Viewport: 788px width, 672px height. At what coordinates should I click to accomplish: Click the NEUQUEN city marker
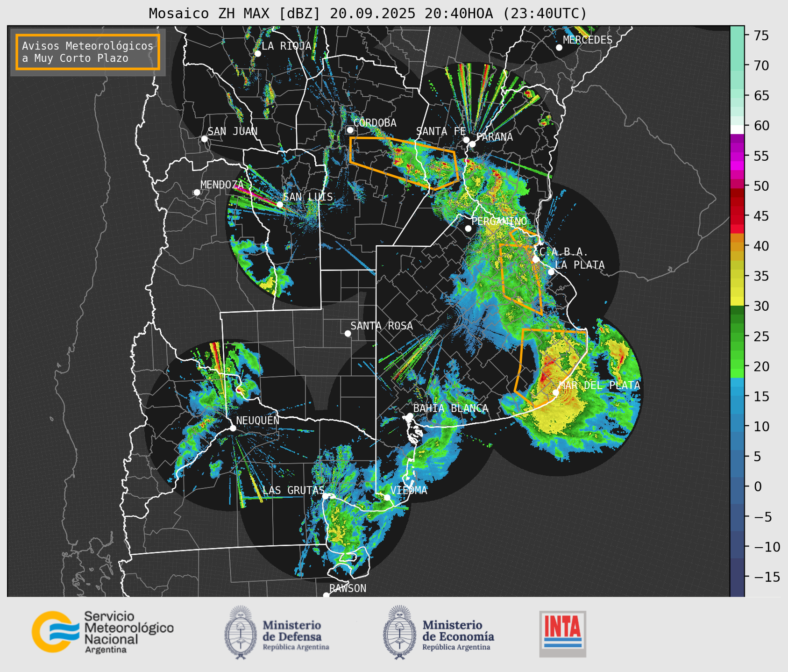pos(233,428)
